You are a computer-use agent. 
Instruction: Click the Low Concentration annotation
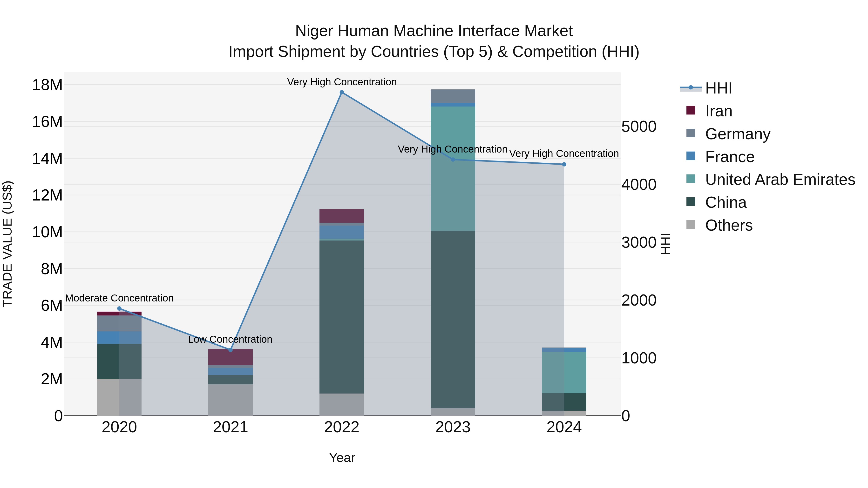(x=230, y=339)
